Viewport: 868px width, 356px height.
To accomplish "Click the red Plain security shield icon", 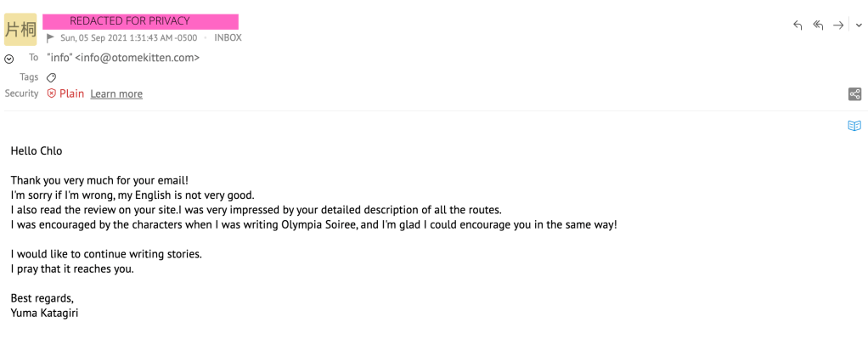I will [52, 93].
